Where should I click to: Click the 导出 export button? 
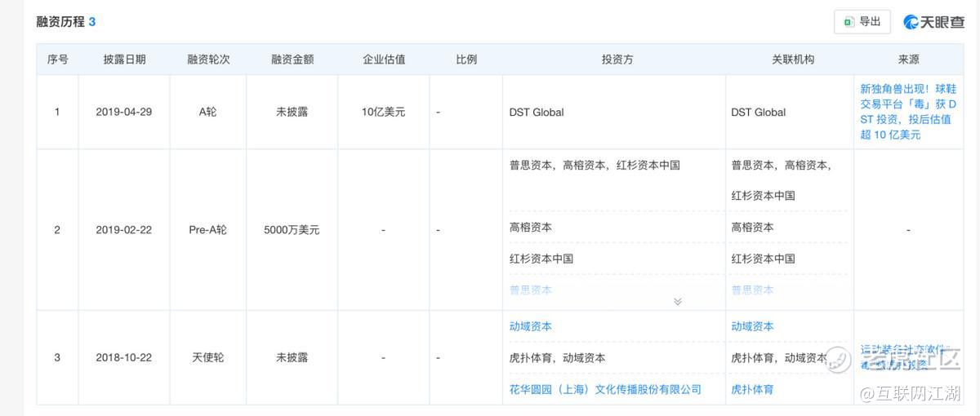click(862, 22)
